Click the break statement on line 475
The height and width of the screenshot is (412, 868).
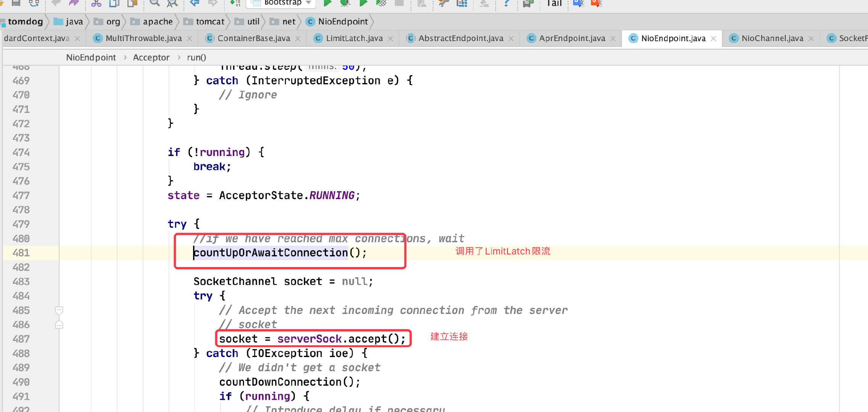pos(209,167)
